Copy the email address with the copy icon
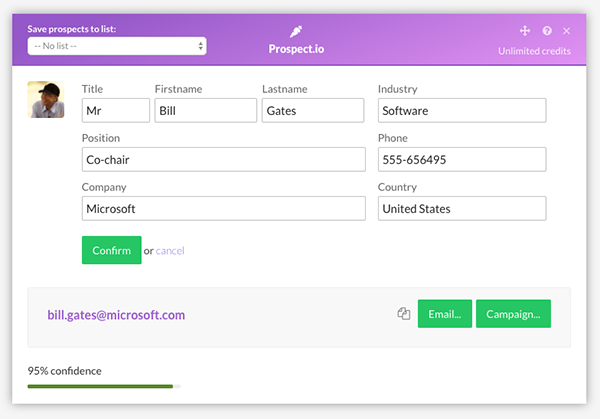 pos(403,313)
